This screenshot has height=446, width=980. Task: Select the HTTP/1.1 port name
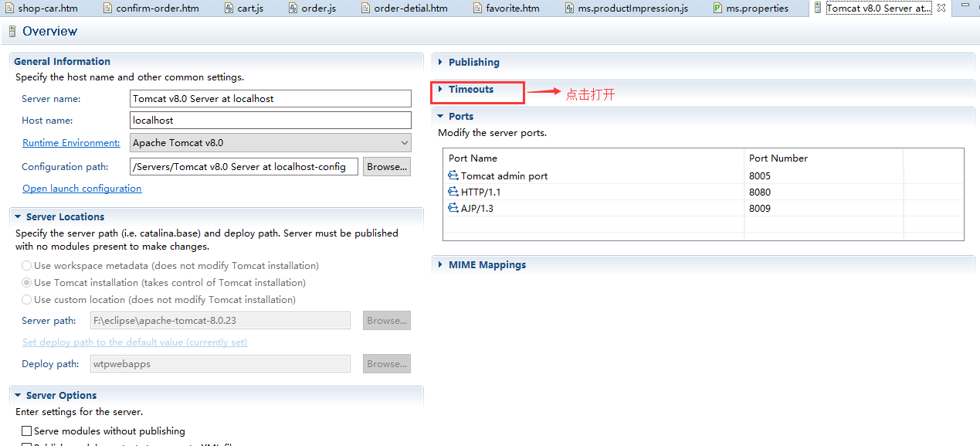pos(481,192)
